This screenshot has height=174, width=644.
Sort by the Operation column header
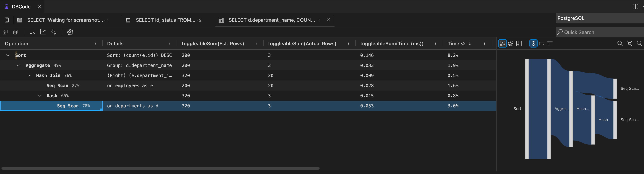pyautogui.click(x=16, y=43)
